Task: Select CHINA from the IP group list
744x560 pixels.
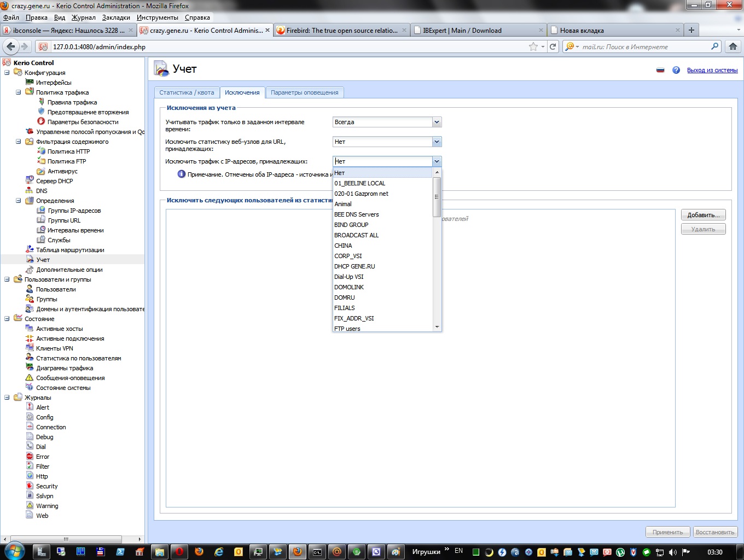Action: pyautogui.click(x=343, y=246)
